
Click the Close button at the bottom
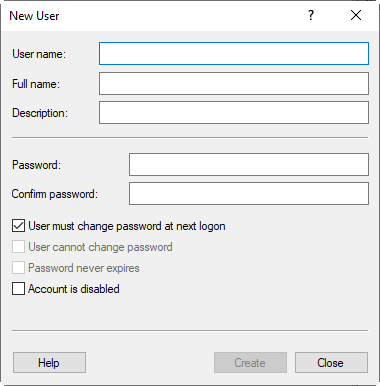click(331, 362)
